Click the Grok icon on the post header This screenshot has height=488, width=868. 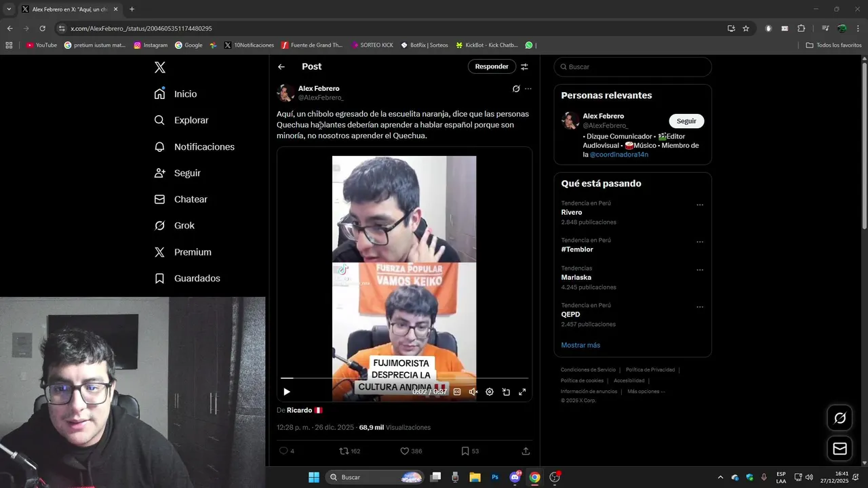click(516, 89)
